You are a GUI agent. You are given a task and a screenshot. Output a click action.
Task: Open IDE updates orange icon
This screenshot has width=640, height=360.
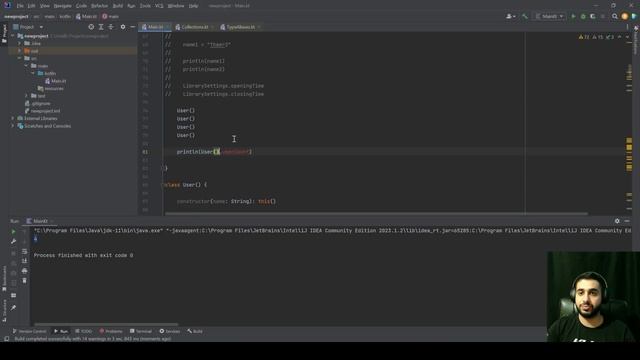(624, 16)
